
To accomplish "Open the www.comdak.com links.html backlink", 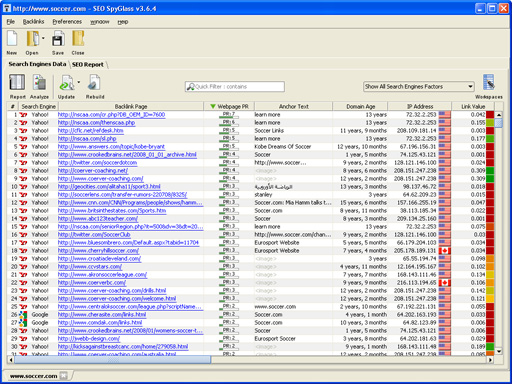I will pos(100,323).
